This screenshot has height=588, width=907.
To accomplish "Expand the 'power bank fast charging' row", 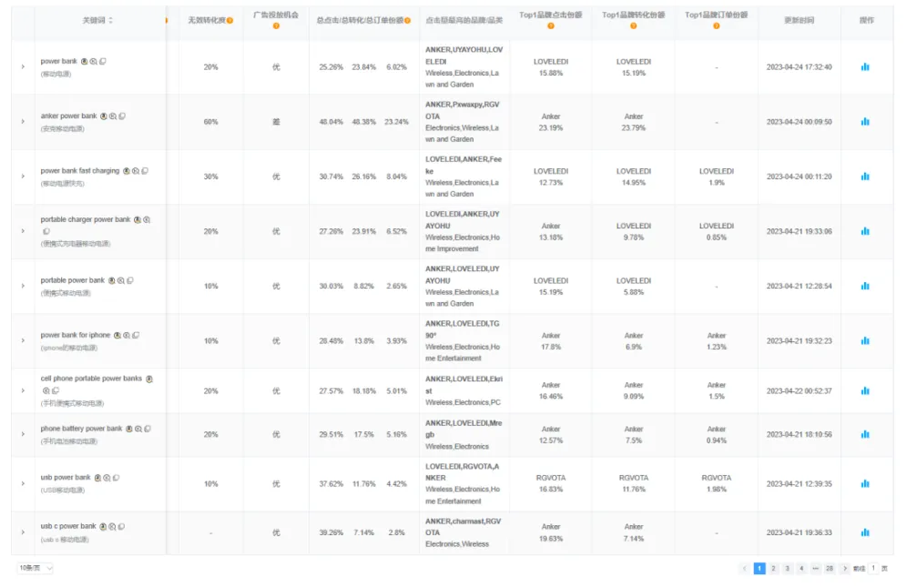I will tap(23, 177).
